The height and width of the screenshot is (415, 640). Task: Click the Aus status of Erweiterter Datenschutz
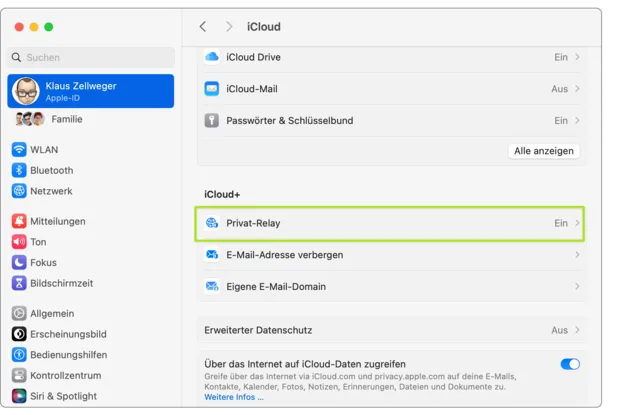click(559, 330)
